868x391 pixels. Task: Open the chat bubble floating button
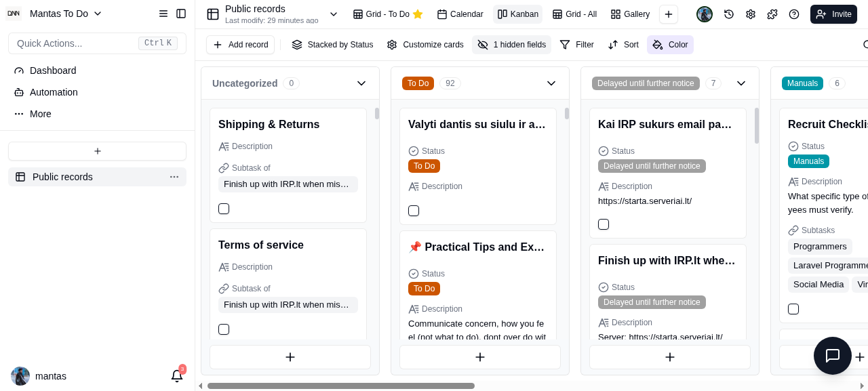click(x=833, y=356)
